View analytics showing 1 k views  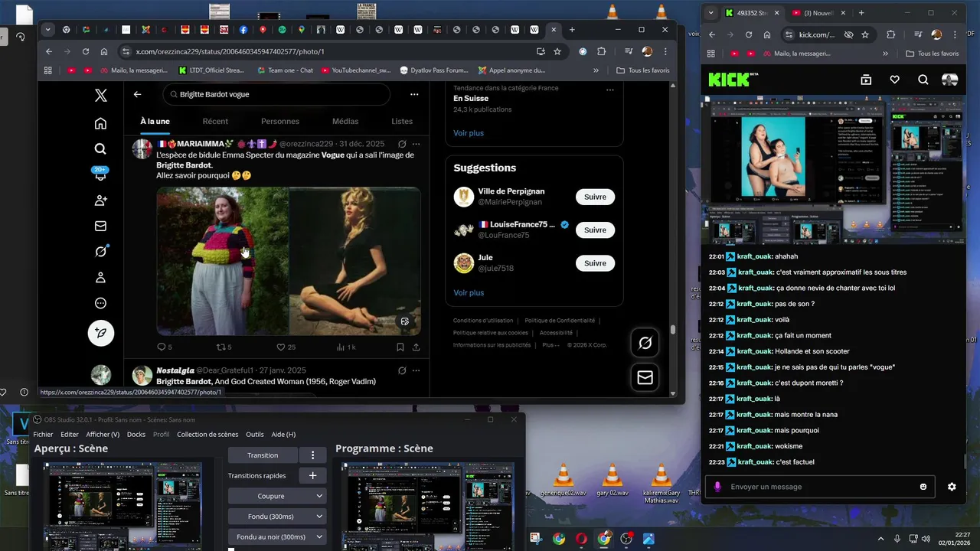346,347
